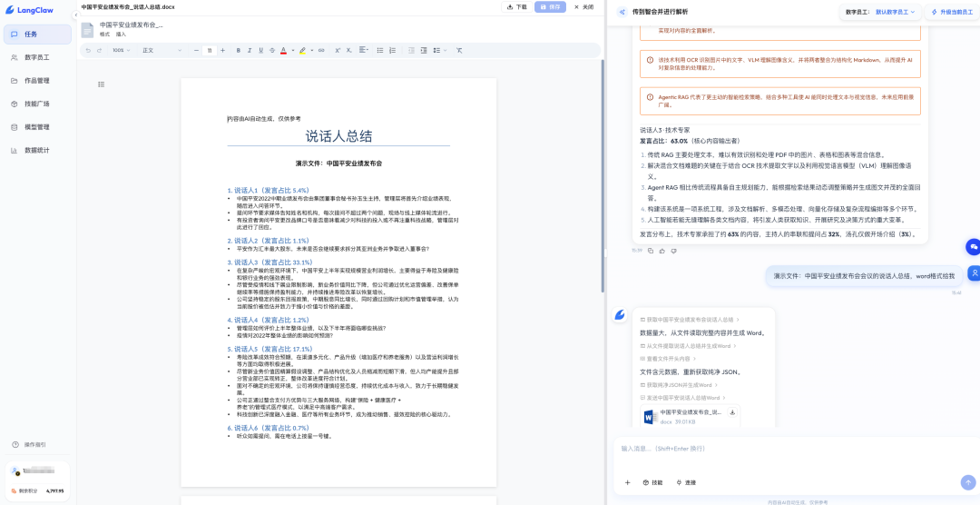Copy the assistant message with copy icon

[651, 251]
